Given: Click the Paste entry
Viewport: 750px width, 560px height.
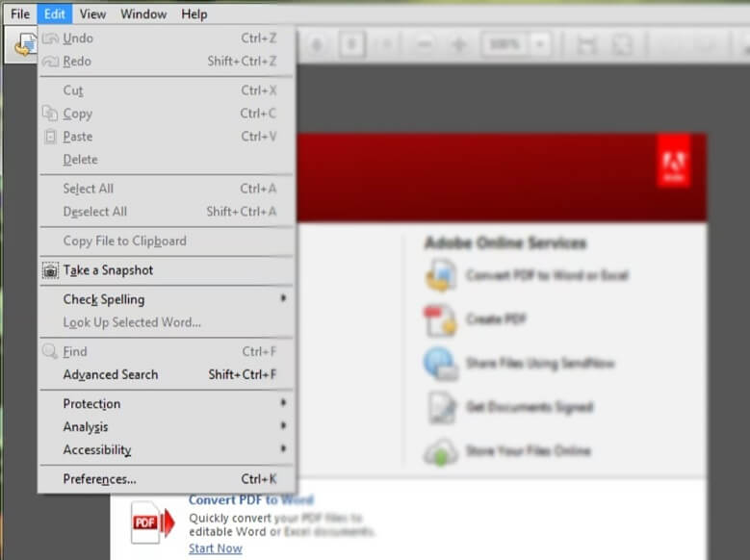Looking at the screenshot, I should tap(167, 137).
